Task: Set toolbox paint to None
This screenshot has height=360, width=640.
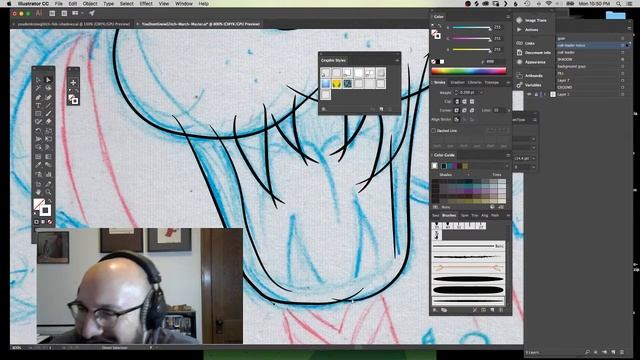Action: [50, 222]
